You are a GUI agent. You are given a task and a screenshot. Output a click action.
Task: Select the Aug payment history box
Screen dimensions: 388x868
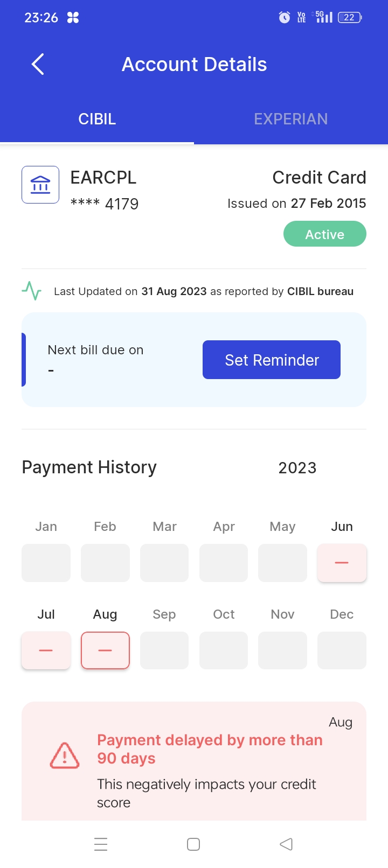point(105,650)
